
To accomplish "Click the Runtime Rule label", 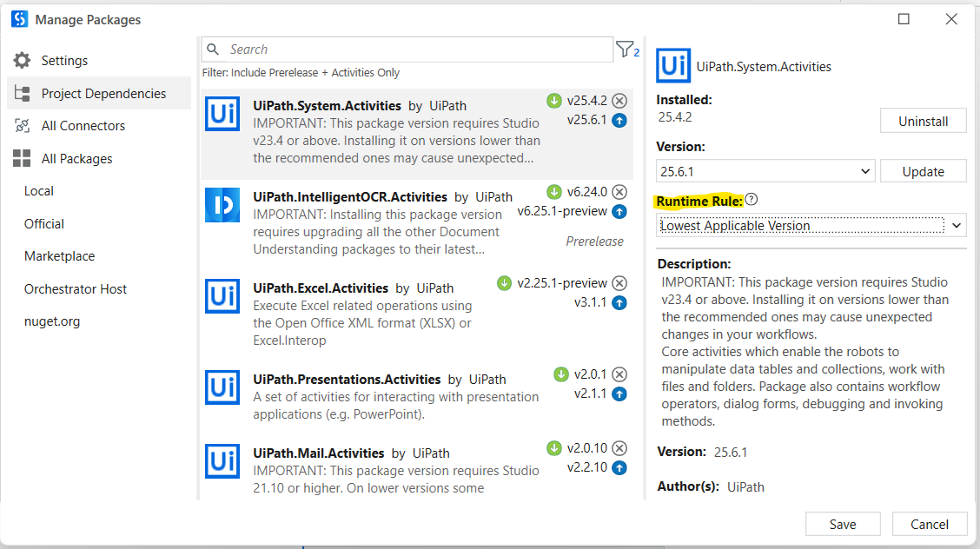I will tap(699, 201).
